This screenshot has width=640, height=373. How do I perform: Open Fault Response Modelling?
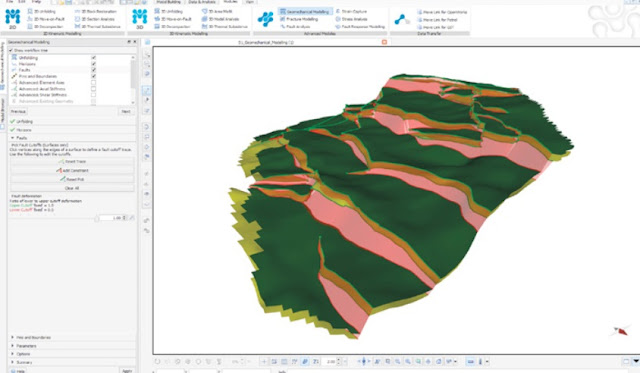(360, 27)
